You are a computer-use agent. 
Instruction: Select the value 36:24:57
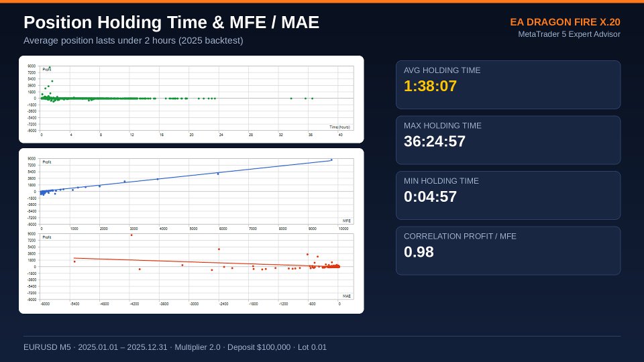[435, 141]
